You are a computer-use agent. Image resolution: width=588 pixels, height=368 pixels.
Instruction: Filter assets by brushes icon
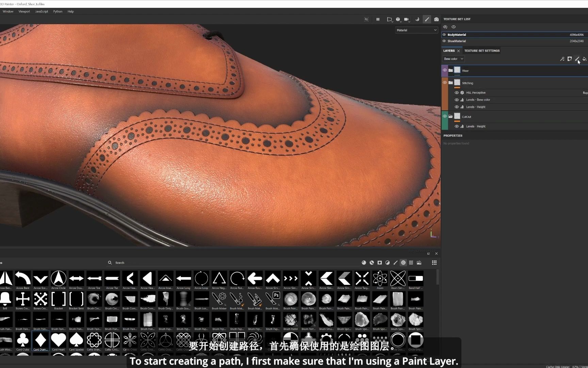[395, 263]
